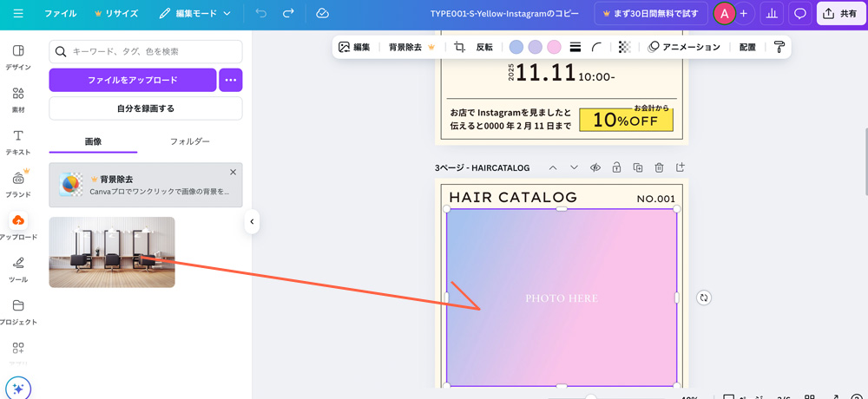Click the 自分を録画する button
Image resolution: width=868 pixels, height=399 pixels.
click(146, 108)
